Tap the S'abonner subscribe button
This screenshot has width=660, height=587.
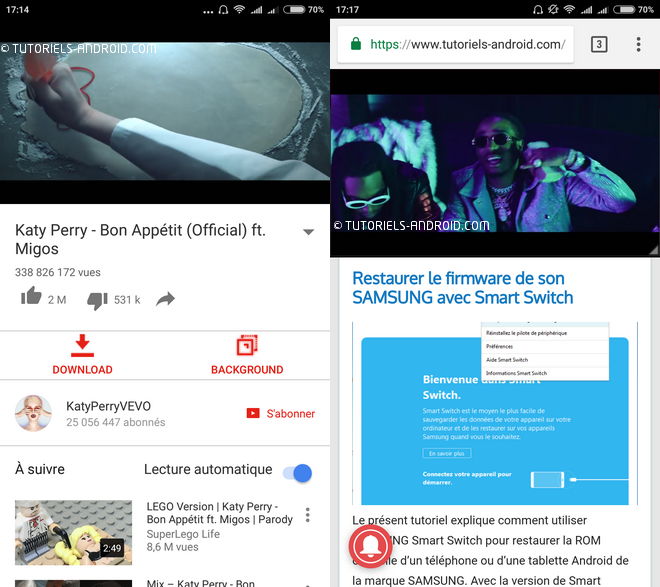click(x=281, y=414)
